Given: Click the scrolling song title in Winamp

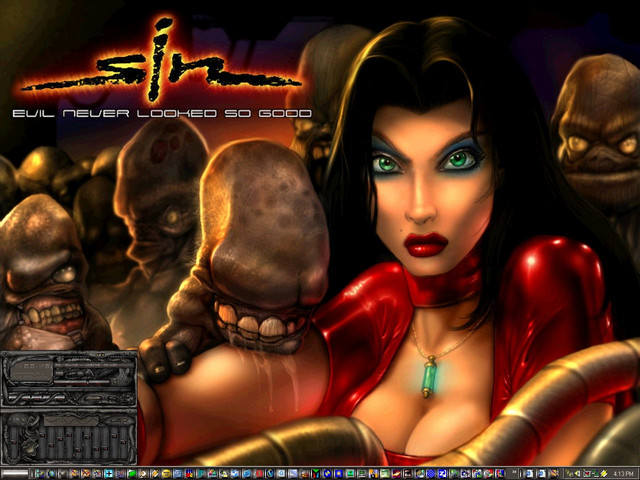Looking at the screenshot, I should pyautogui.click(x=94, y=365).
